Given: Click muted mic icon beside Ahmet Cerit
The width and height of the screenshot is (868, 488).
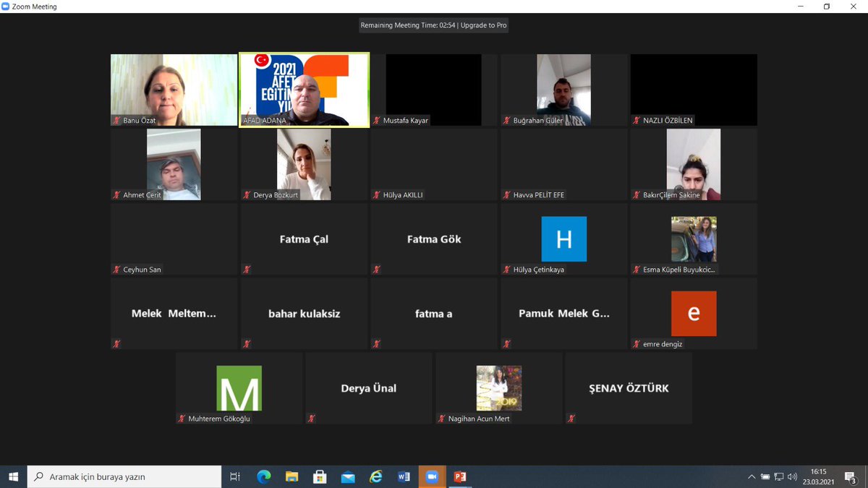Looking at the screenshot, I should coord(116,195).
